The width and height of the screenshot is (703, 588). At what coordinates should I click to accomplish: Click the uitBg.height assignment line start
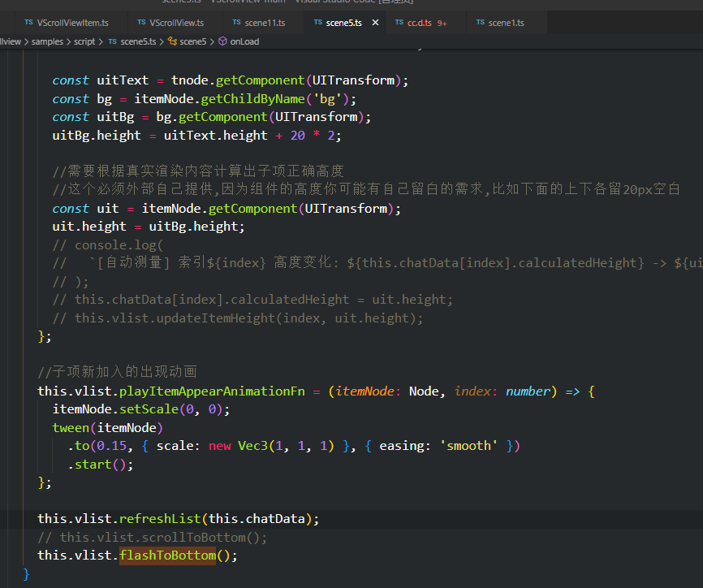97,136
